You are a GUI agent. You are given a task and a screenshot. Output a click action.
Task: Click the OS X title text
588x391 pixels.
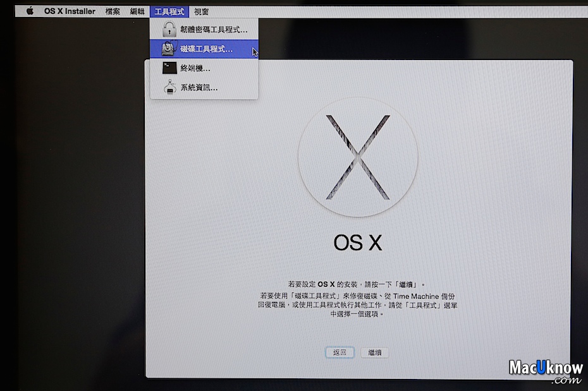coord(358,243)
